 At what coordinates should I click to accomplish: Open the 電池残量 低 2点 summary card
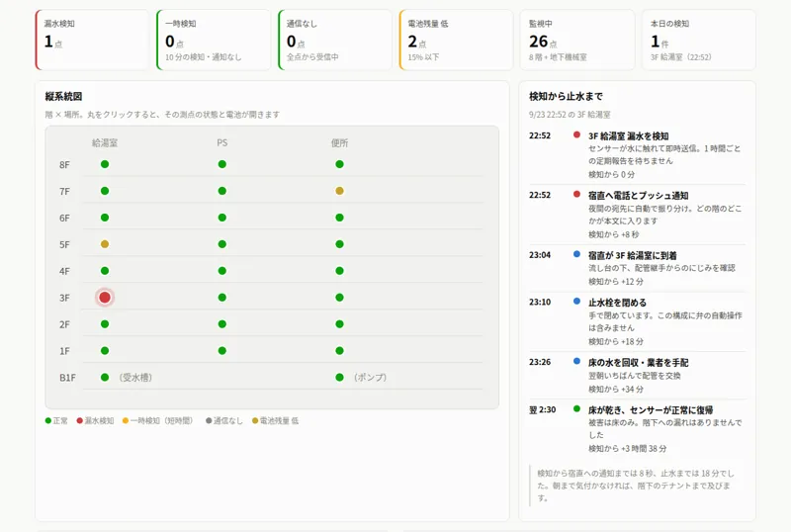pyautogui.click(x=456, y=40)
